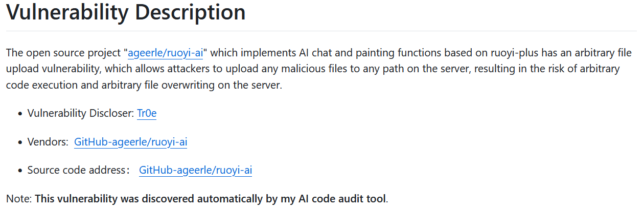
Task: Open the ageerle/ruoyi-ai link in the paragraph
Action: click(165, 53)
